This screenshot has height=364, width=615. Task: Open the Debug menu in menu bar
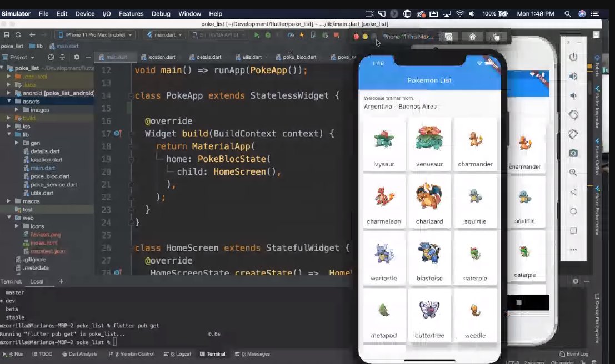pyautogui.click(x=161, y=14)
